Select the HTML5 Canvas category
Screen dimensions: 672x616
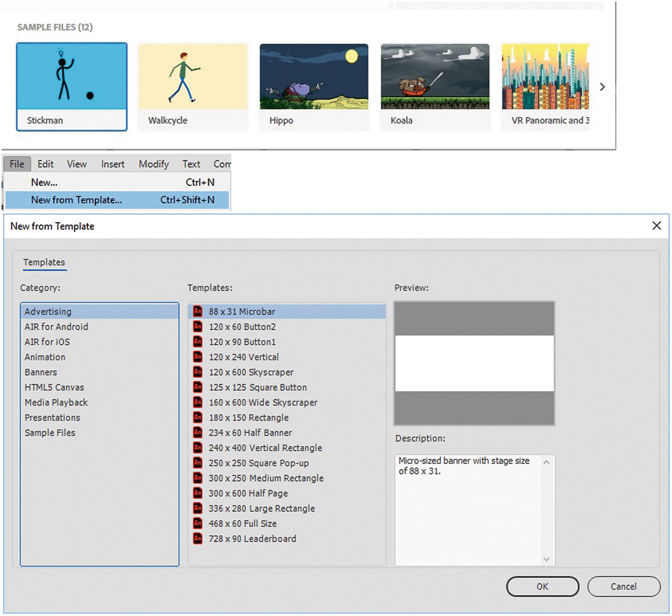54,387
